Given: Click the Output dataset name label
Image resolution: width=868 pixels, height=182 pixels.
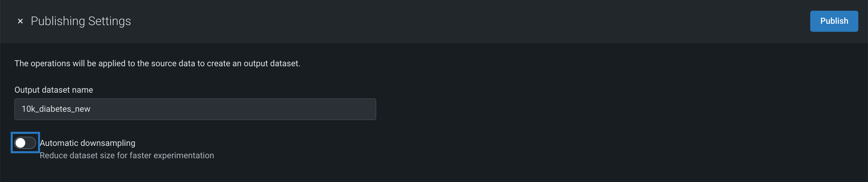Looking at the screenshot, I should point(53,90).
